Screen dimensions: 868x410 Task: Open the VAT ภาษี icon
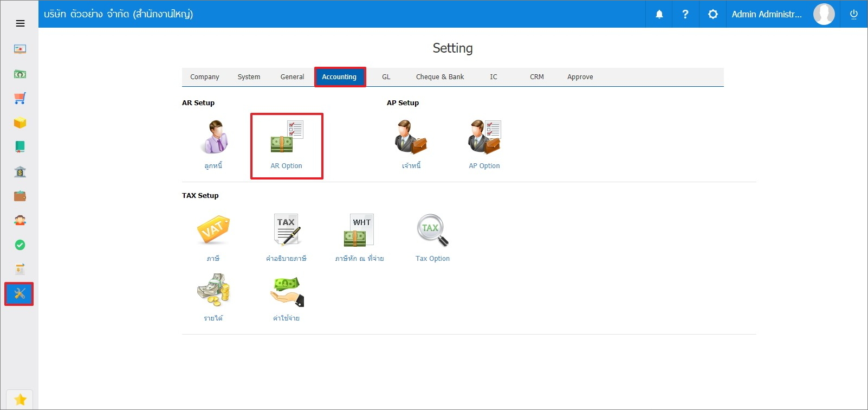coord(213,230)
